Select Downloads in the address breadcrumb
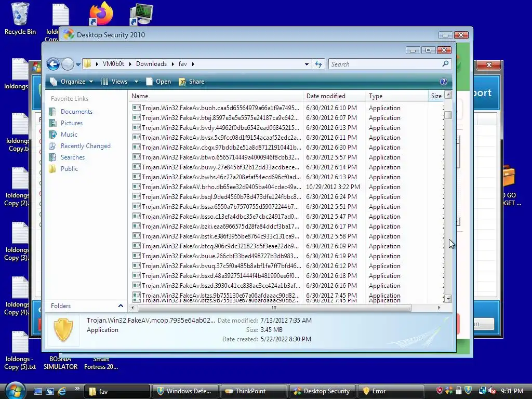The image size is (532, 399). point(151,64)
